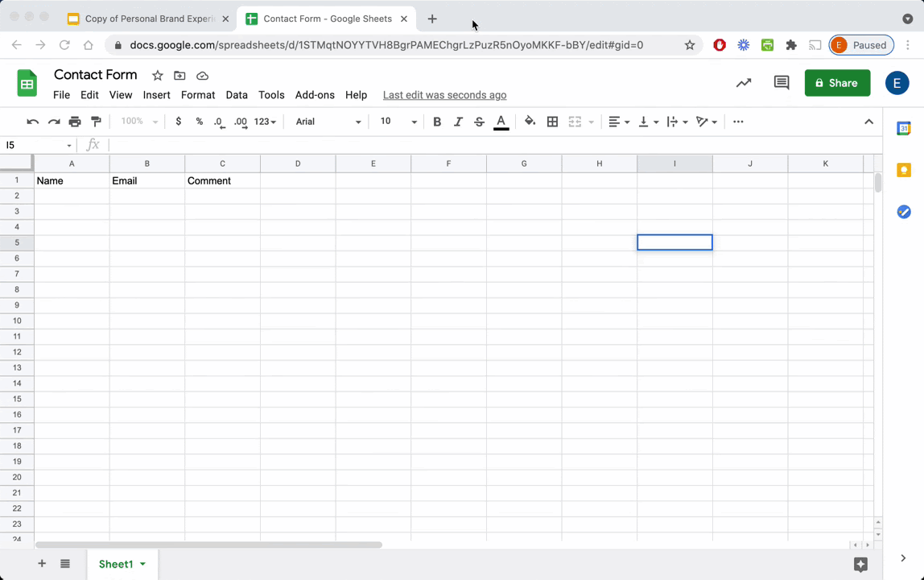The image size is (924, 580).
Task: Click the cloud document status icon
Action: coord(202,76)
